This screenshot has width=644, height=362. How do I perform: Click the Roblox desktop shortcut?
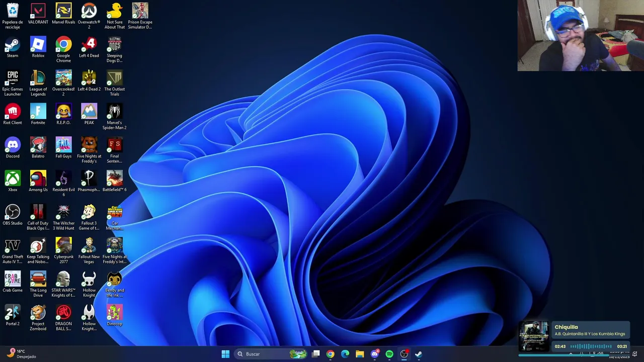click(x=38, y=47)
